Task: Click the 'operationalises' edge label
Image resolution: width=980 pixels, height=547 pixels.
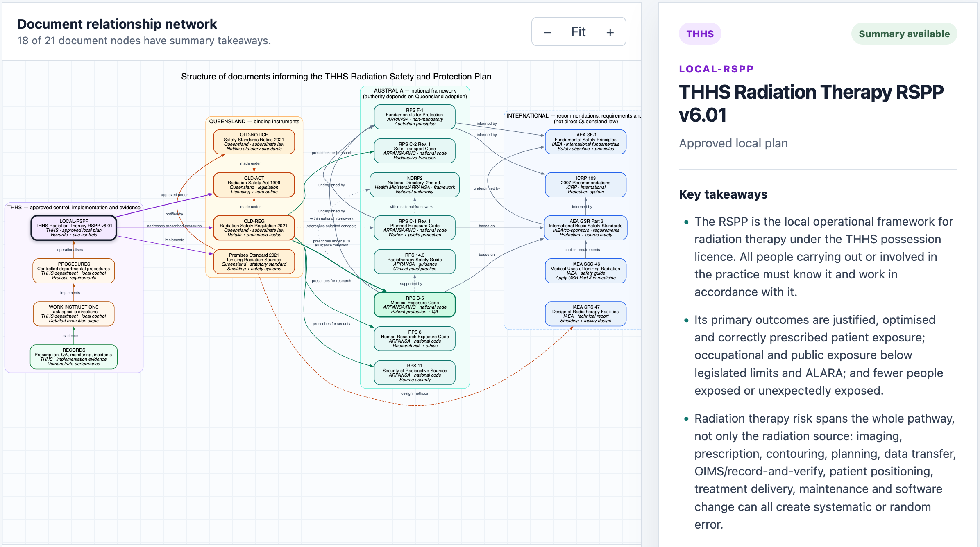Action: [x=70, y=250]
